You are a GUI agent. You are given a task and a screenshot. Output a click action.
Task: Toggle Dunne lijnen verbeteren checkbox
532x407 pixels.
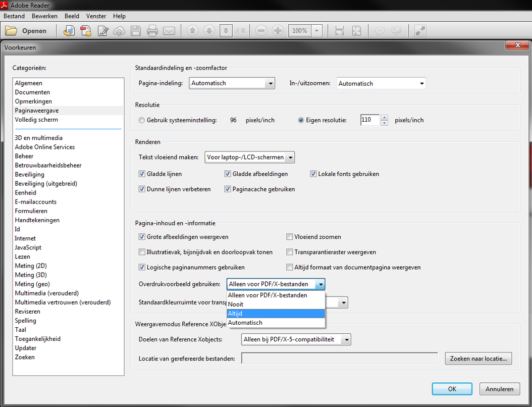coord(142,189)
